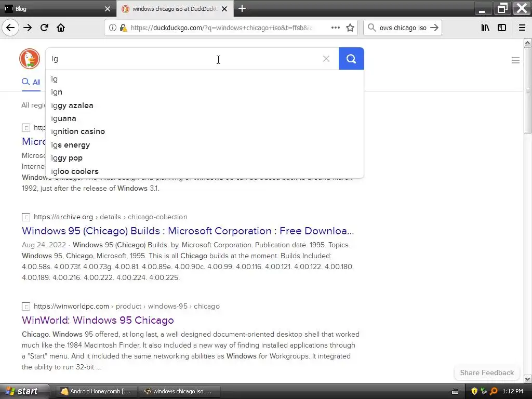Show site information icon in address bar
Image resolution: width=532 pixels, height=399 pixels.
[x=112, y=28]
